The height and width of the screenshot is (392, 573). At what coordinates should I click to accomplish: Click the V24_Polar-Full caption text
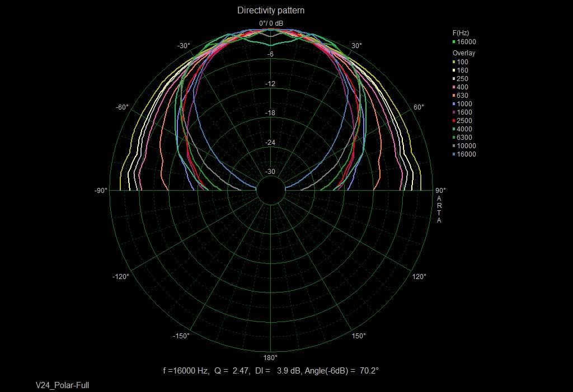[62, 385]
